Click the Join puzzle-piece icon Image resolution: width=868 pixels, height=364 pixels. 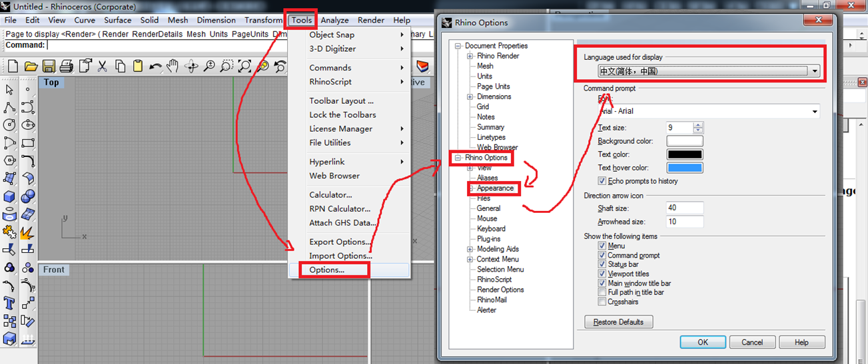[10, 232]
